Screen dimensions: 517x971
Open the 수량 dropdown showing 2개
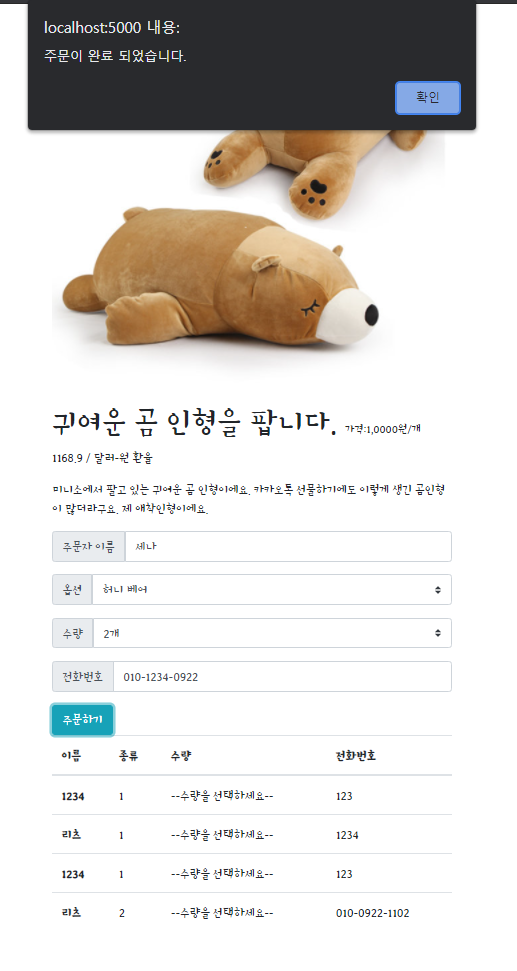[272, 633]
